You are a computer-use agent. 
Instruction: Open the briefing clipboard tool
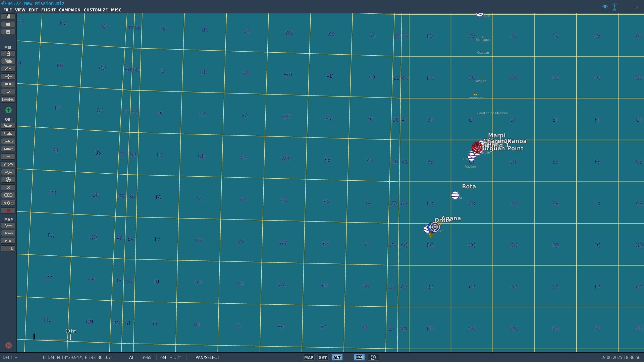coord(8,53)
